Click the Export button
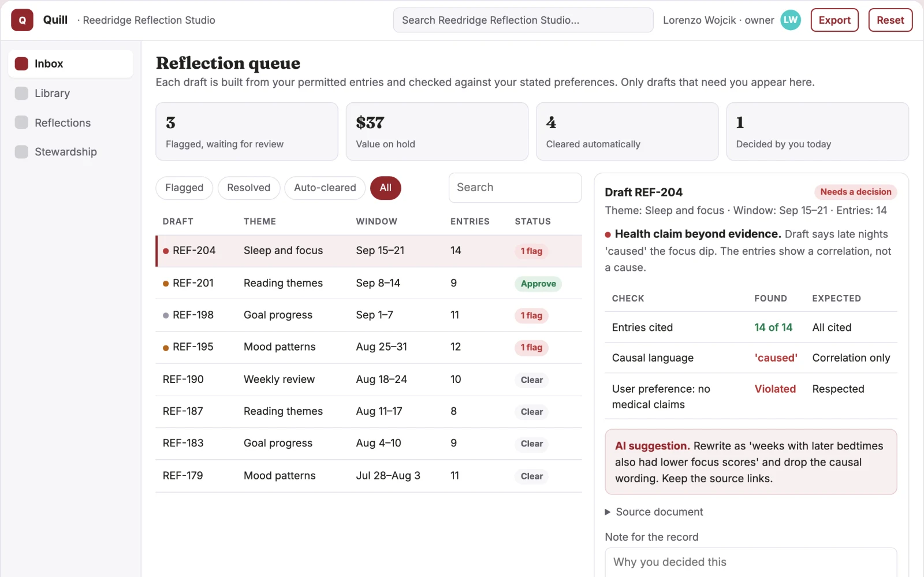 834,20
